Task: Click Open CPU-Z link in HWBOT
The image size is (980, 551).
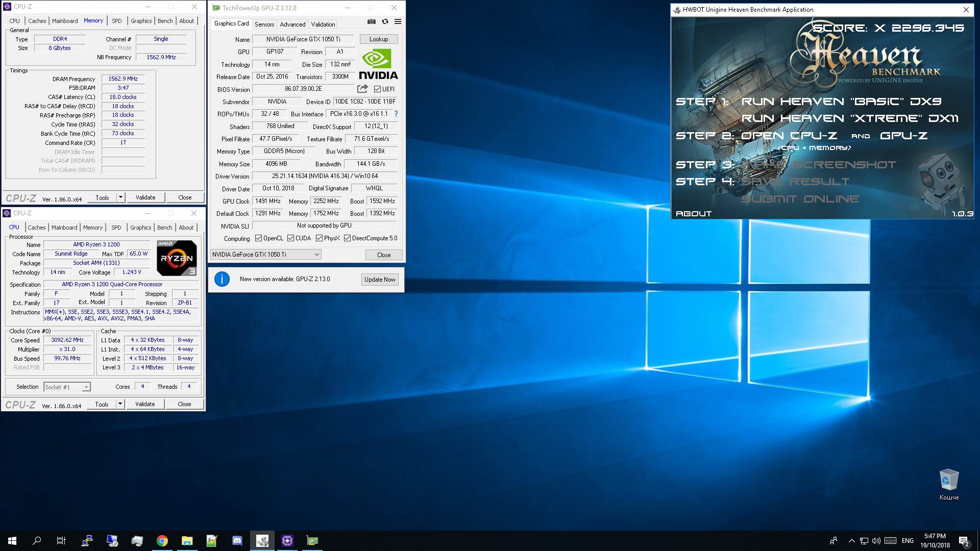Action: (x=789, y=136)
